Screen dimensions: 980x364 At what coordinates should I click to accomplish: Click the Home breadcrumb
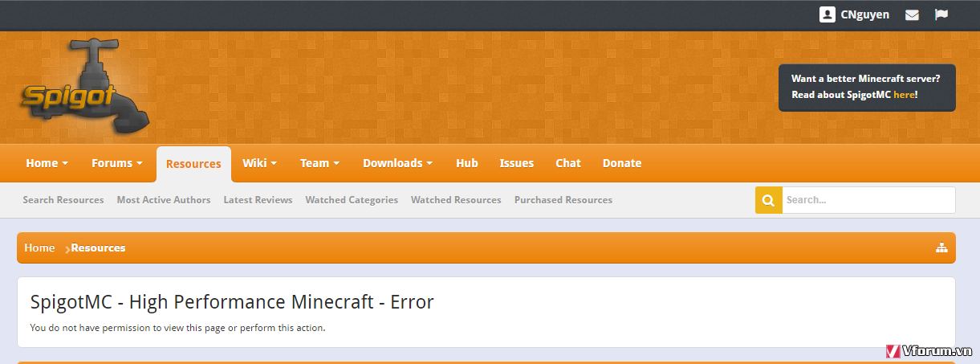(39, 247)
